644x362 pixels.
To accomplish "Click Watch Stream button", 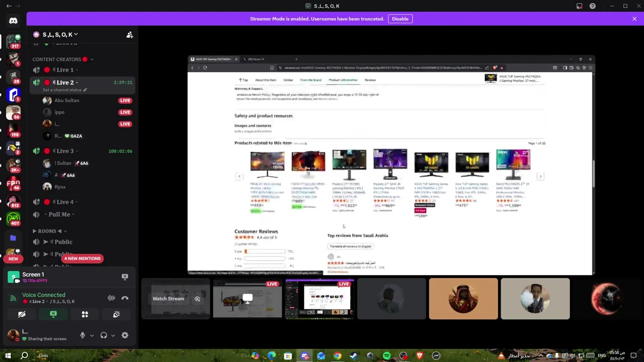I will point(168,299).
